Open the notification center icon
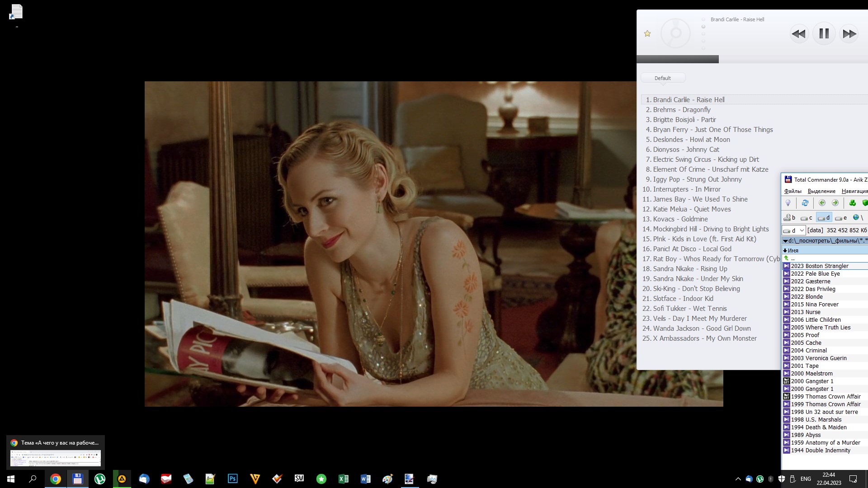The width and height of the screenshot is (868, 488). [853, 479]
